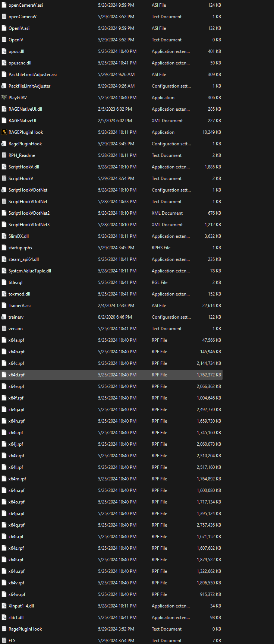Click the PlayGTAV application icon

4,98
